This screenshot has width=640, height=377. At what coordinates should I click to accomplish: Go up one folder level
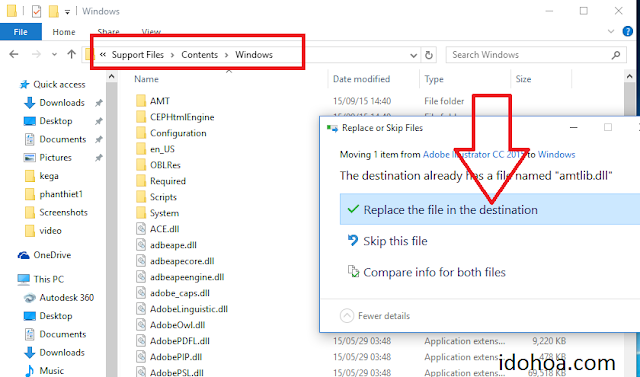tap(71, 54)
